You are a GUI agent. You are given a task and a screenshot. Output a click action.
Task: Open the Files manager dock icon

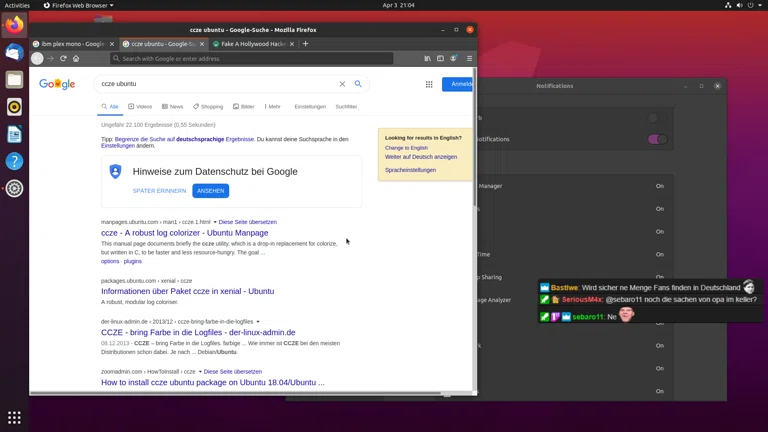(14, 79)
